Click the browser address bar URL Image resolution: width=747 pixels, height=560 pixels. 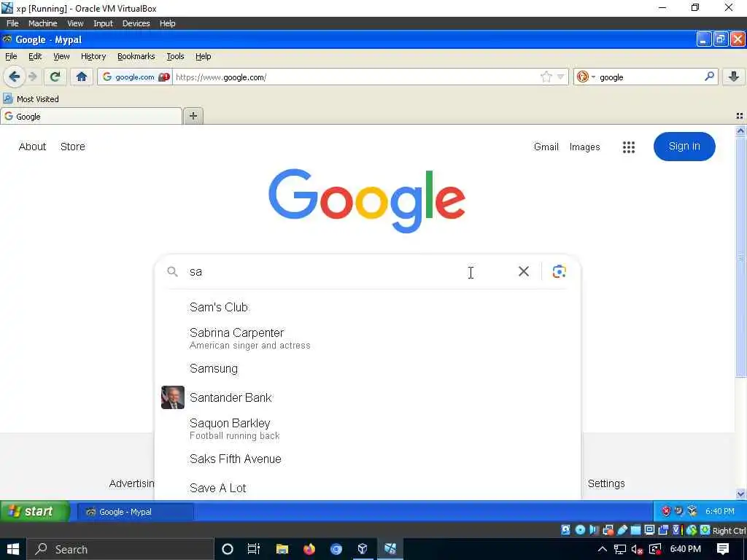[x=357, y=77]
